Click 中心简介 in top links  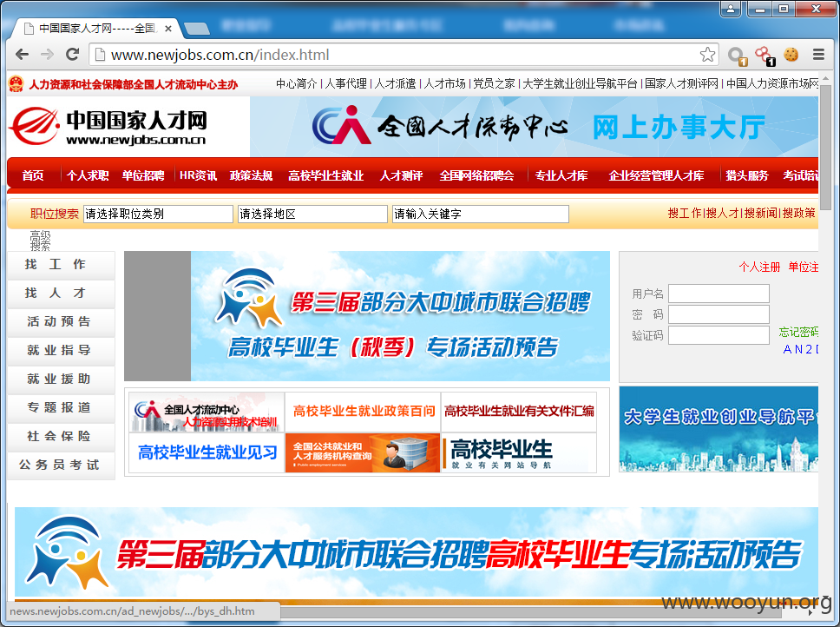[x=296, y=83]
